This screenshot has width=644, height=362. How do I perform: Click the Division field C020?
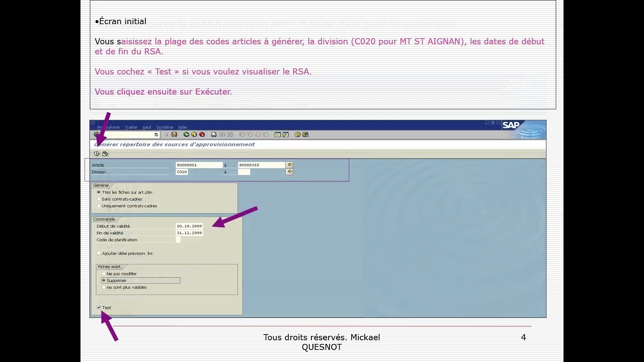click(x=182, y=171)
